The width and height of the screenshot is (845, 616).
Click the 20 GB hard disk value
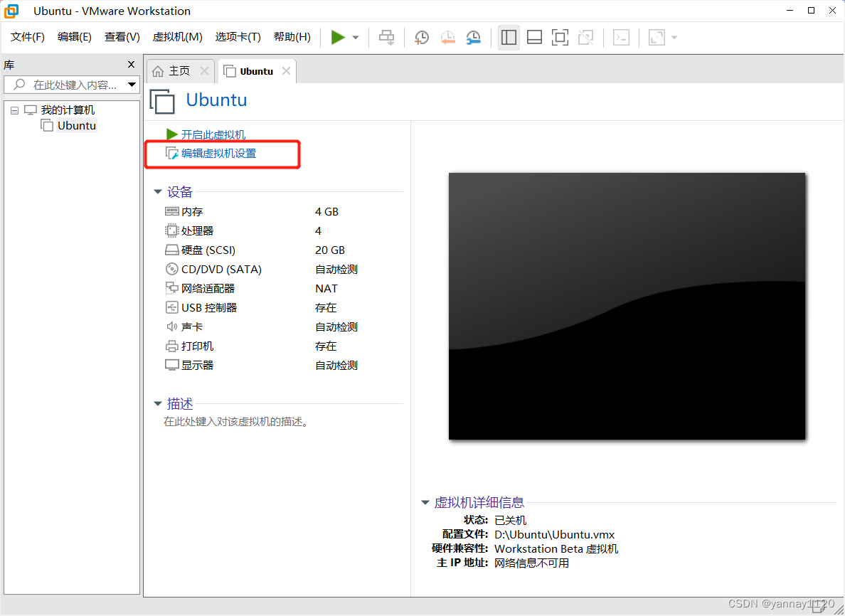pyautogui.click(x=330, y=250)
